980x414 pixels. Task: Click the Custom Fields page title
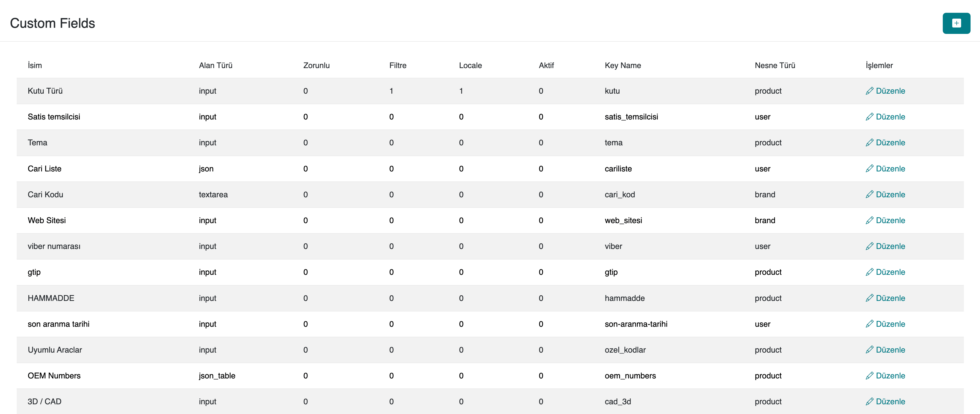[52, 23]
